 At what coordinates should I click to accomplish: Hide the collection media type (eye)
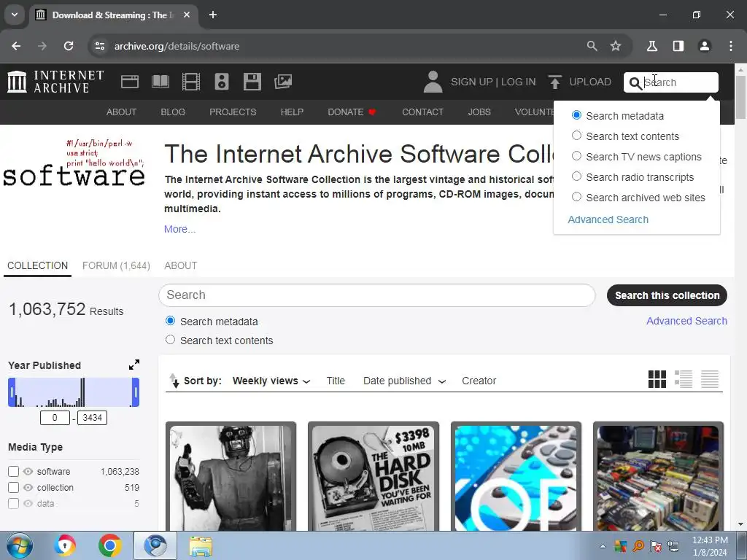(28, 488)
